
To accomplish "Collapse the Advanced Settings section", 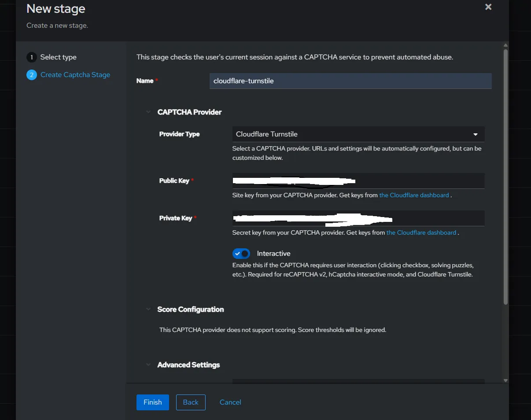I will pyautogui.click(x=148, y=365).
